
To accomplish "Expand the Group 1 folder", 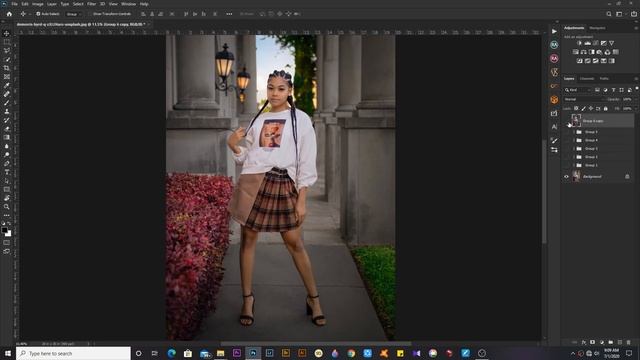I will (574, 165).
